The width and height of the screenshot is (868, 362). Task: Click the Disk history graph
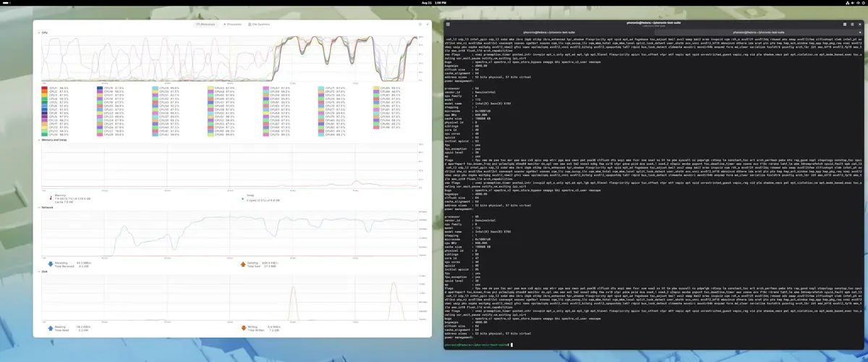(x=228, y=298)
